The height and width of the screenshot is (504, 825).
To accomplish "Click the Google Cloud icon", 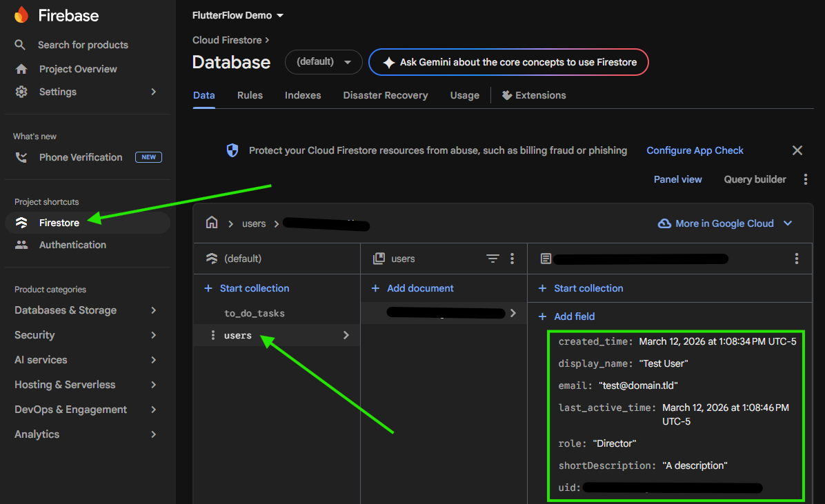I will [664, 223].
